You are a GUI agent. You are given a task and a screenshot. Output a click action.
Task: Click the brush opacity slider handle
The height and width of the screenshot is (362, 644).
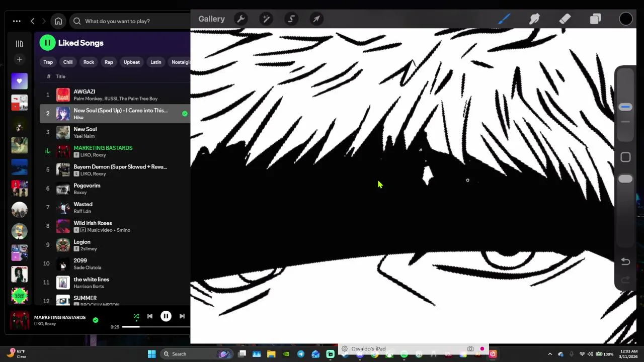coord(625,179)
